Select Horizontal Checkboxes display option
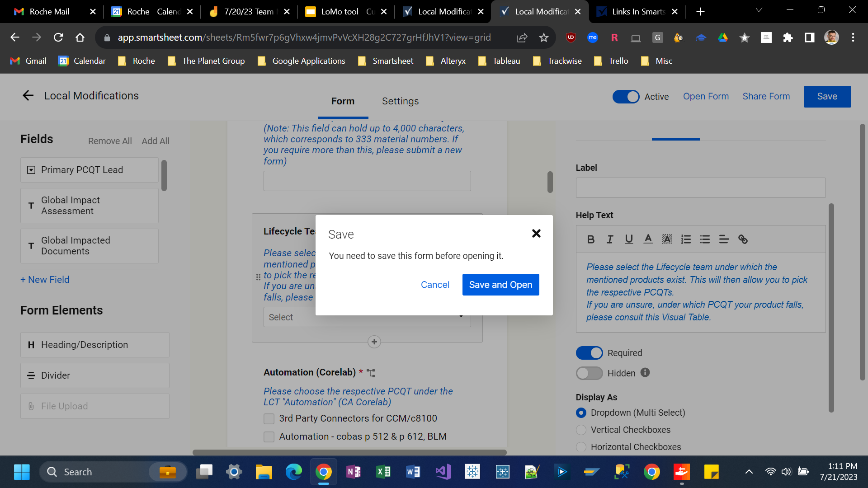Screen dimensions: 868x488 581,447
